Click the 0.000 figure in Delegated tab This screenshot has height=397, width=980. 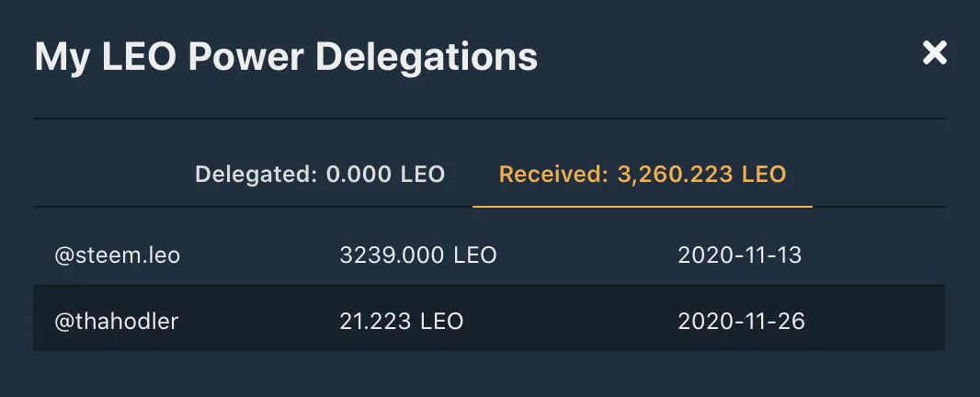coord(359,174)
